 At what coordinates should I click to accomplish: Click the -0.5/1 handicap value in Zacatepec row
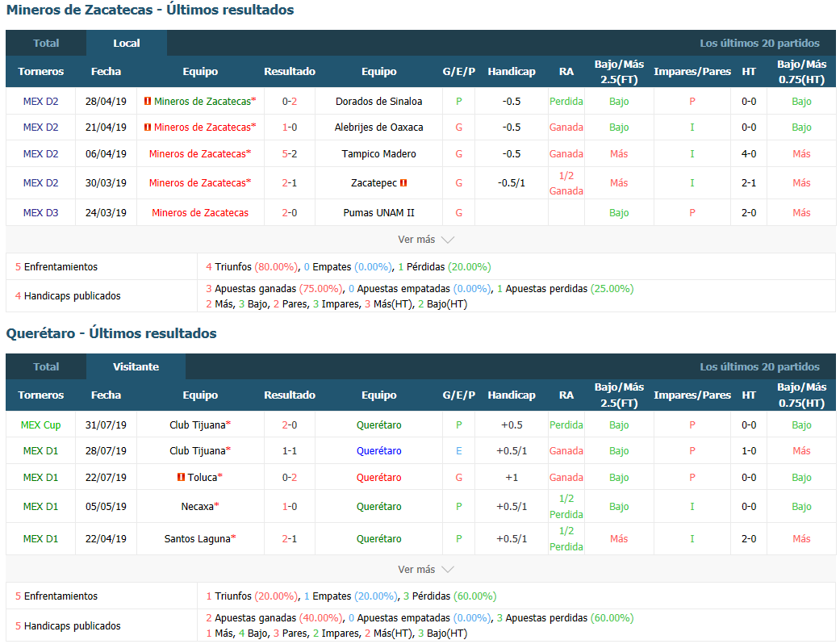click(x=512, y=183)
